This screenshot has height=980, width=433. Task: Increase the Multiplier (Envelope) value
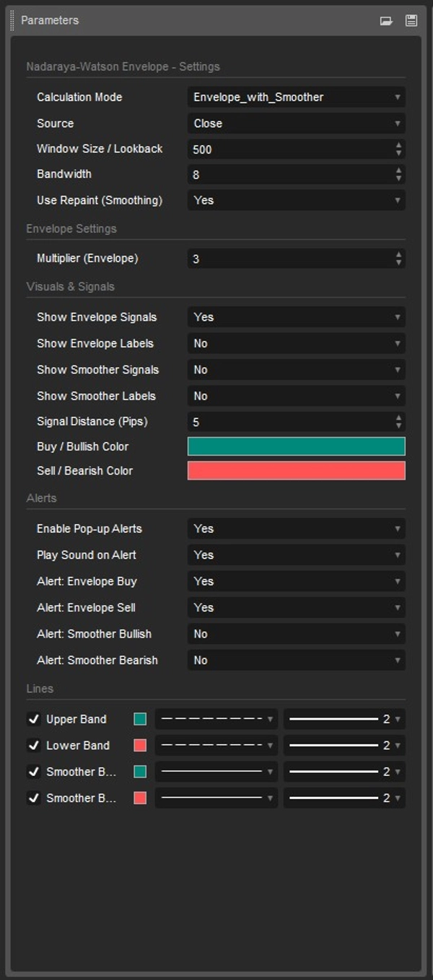[x=399, y=255]
